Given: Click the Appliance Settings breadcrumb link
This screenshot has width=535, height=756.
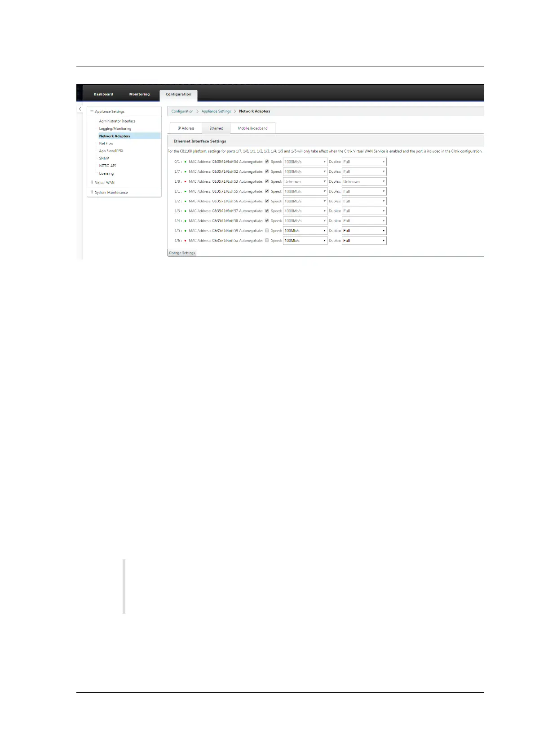Looking at the screenshot, I should [x=216, y=111].
